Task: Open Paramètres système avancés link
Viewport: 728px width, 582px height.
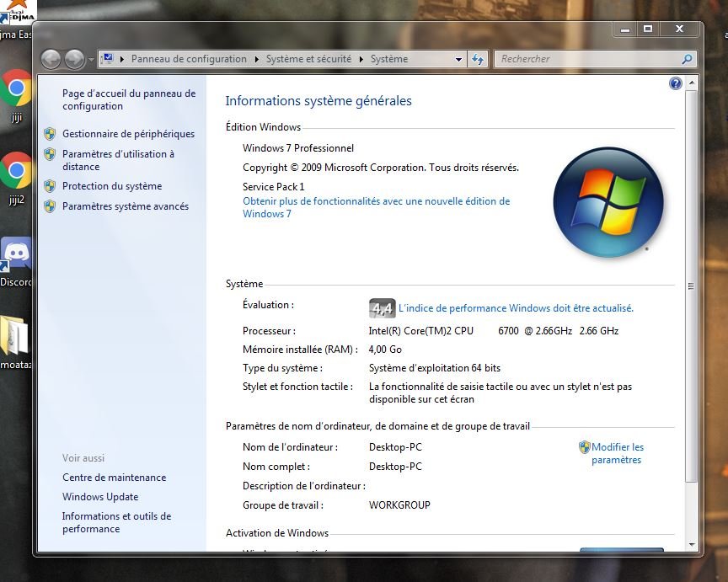Action: pos(126,206)
